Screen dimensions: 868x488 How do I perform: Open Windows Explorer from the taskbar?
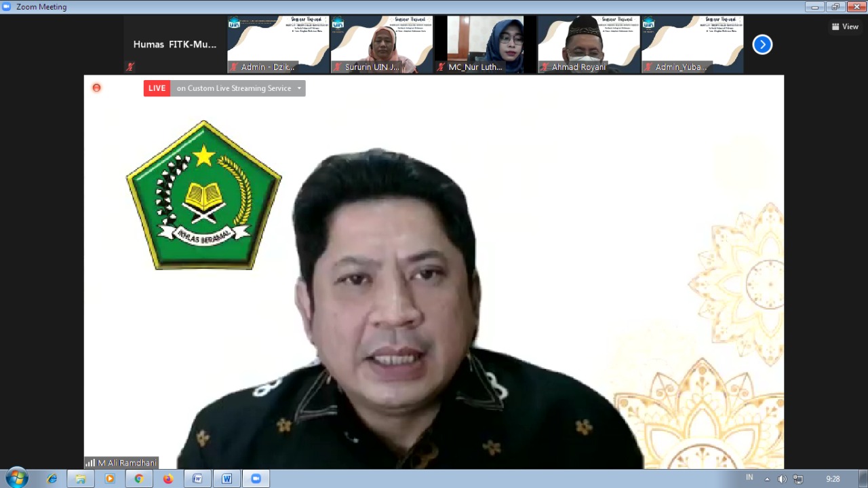[x=80, y=478]
